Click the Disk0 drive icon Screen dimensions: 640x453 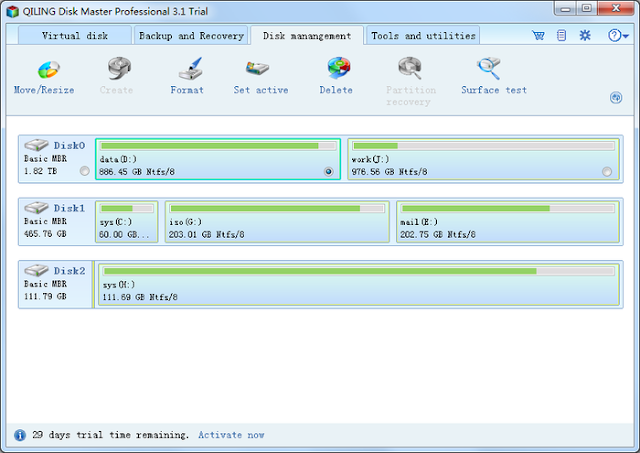(36, 145)
